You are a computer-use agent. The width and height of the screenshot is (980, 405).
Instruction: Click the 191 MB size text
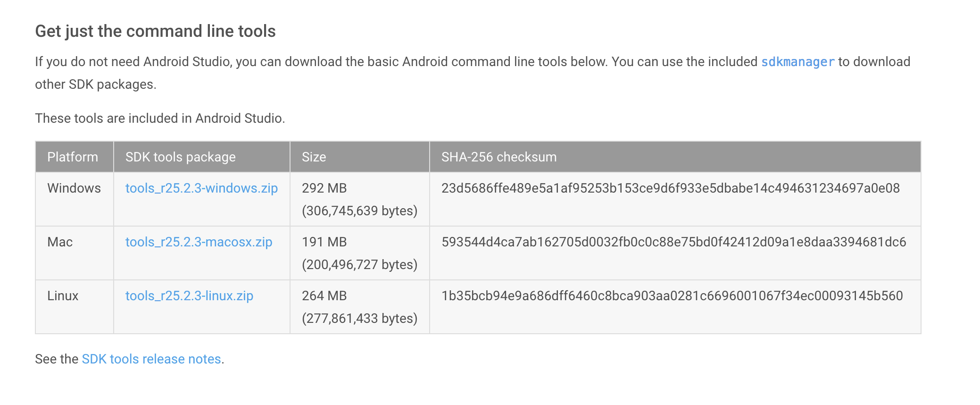[324, 242]
